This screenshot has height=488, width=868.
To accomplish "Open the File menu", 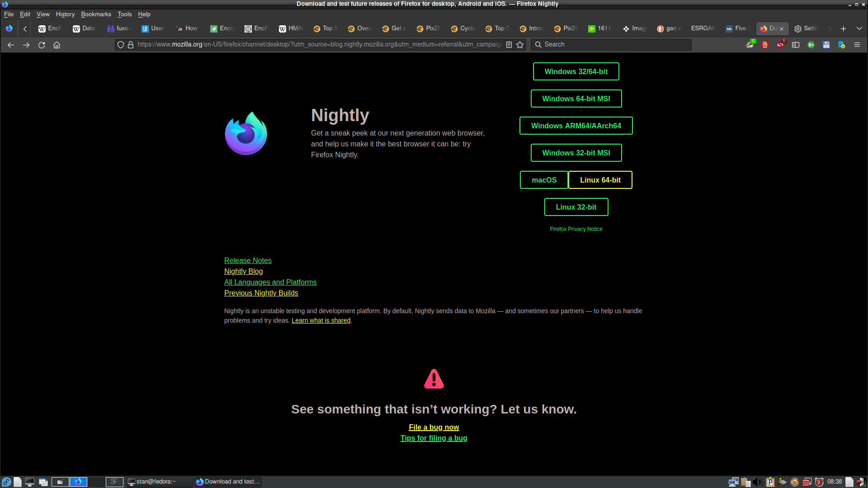I will pyautogui.click(x=9, y=14).
